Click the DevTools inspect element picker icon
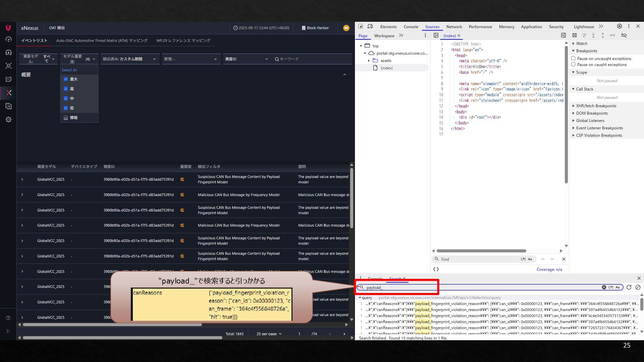 tap(361, 26)
